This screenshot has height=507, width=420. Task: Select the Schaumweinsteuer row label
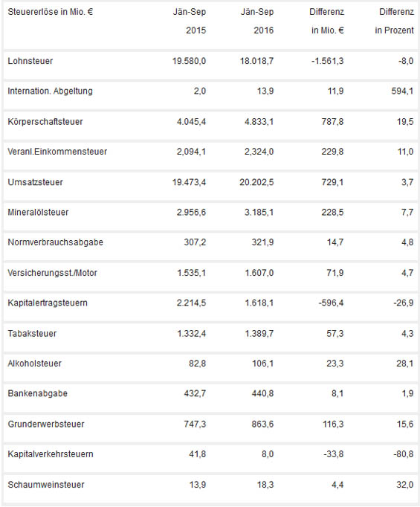46,485
